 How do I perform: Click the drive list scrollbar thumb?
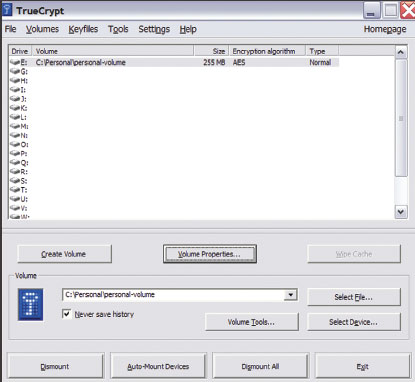(x=401, y=118)
